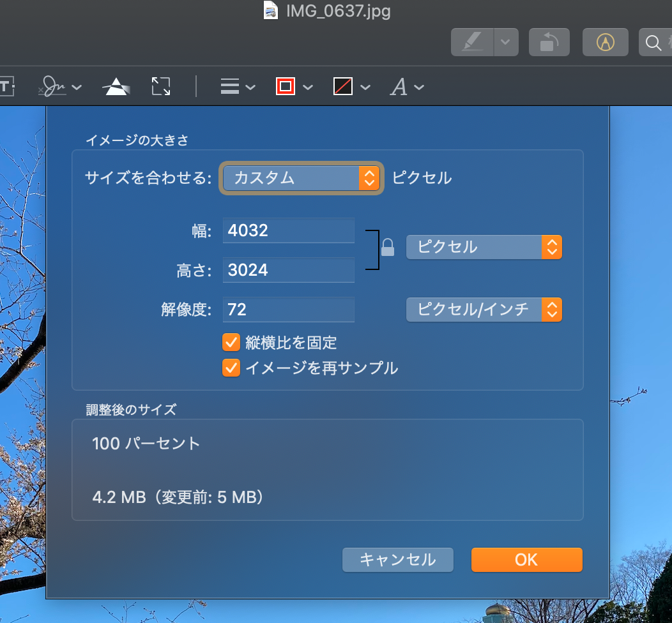The width and height of the screenshot is (672, 623).
Task: Click the 4.2 MB resulting size text
Action: [x=178, y=497]
